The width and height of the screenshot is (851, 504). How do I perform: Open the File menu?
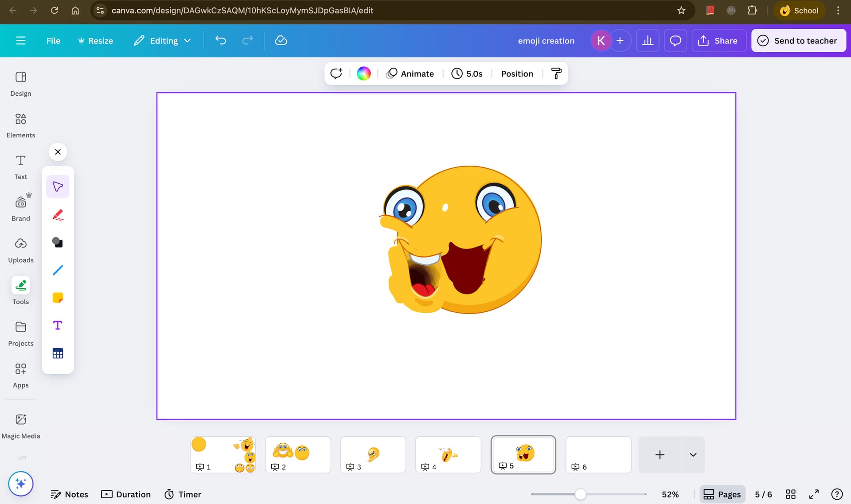click(53, 41)
